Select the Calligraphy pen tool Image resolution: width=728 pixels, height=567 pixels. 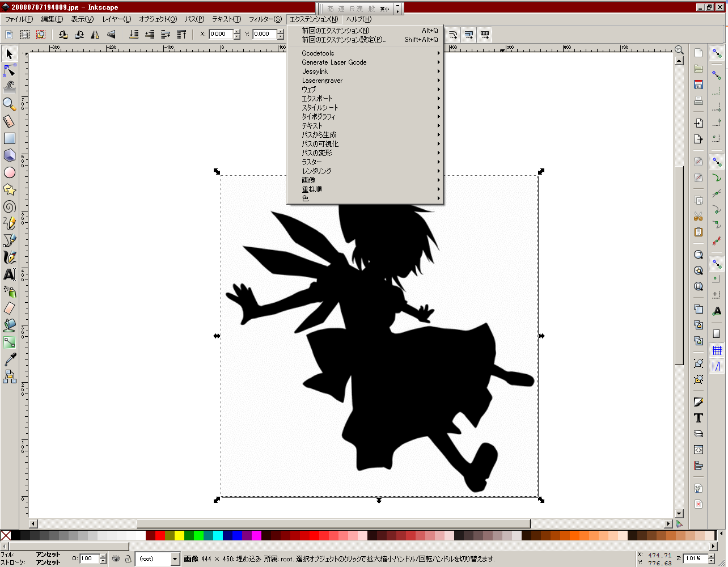9,257
